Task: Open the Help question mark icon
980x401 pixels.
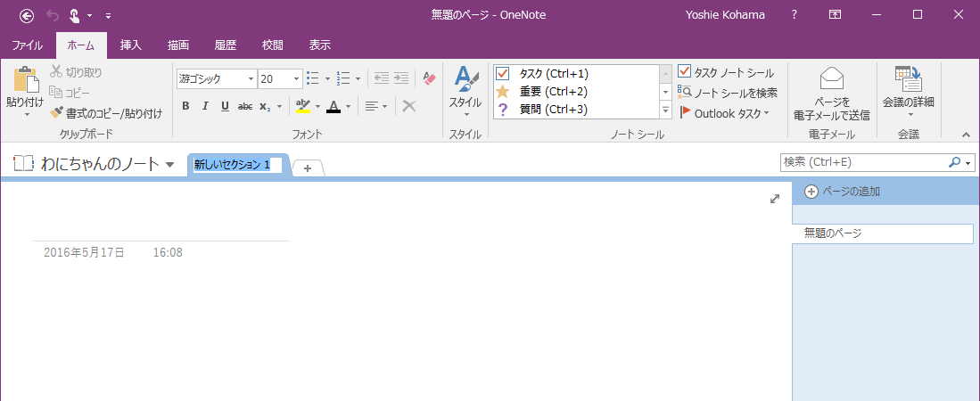Action: [794, 15]
